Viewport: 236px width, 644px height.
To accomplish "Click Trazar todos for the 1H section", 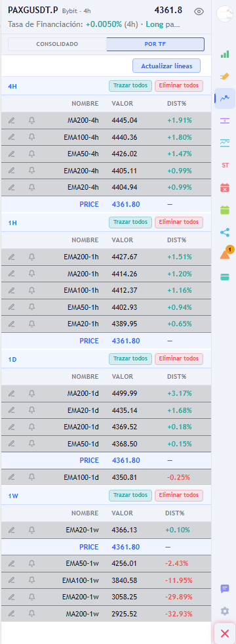I will 130,222.
